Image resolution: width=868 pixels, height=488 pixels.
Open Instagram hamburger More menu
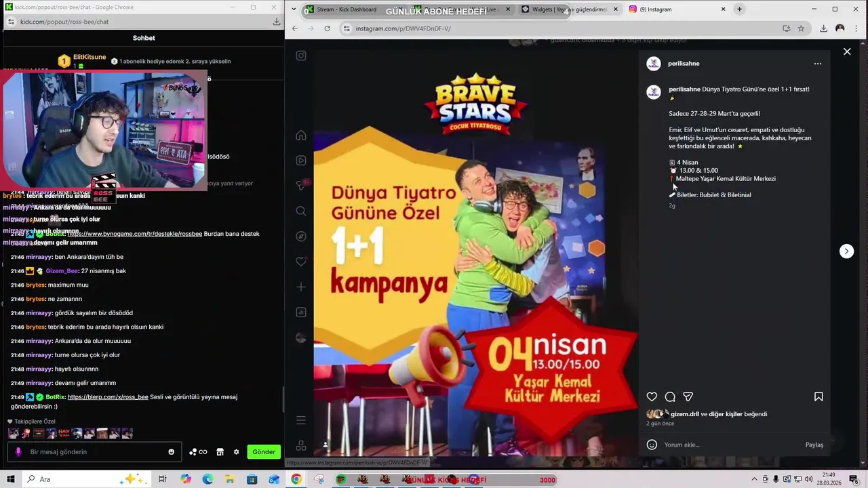pyautogui.click(x=301, y=420)
